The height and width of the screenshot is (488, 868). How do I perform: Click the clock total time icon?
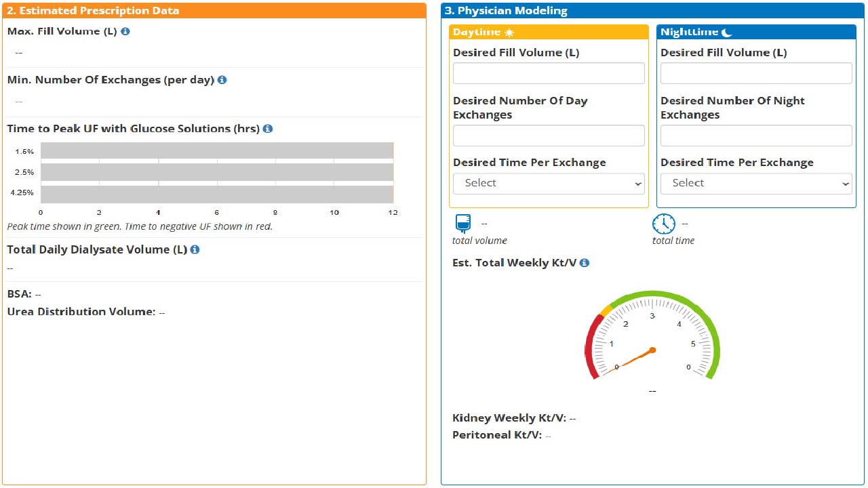click(x=664, y=224)
